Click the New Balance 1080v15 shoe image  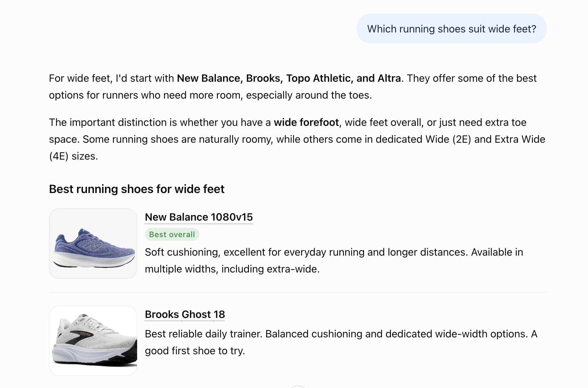tap(93, 244)
